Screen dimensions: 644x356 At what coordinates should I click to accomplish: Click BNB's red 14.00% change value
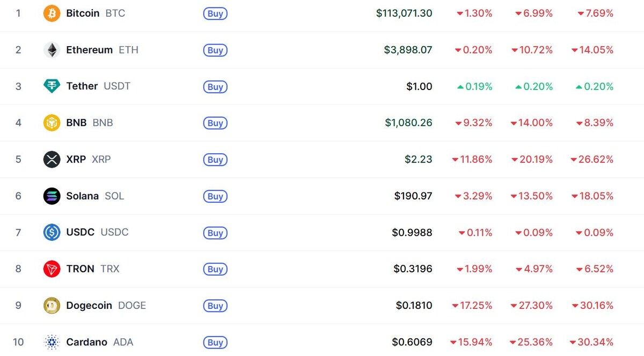532,123
